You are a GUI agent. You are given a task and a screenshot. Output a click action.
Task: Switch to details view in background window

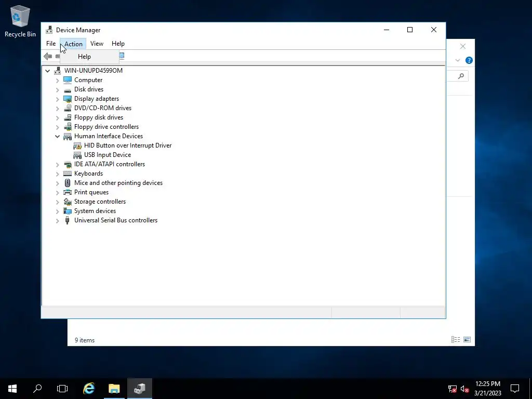coord(456,339)
